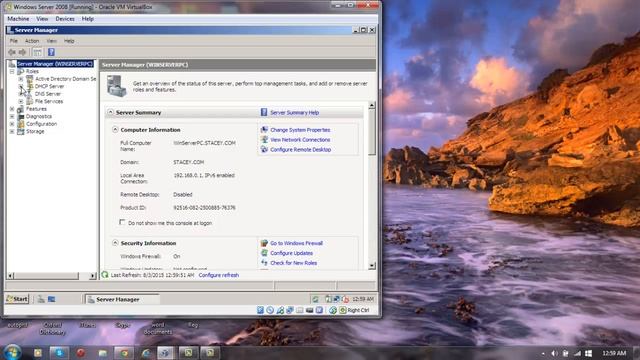The height and width of the screenshot is (360, 640).
Task: Click the Active Directory Domain Services role icon
Action: point(30,79)
